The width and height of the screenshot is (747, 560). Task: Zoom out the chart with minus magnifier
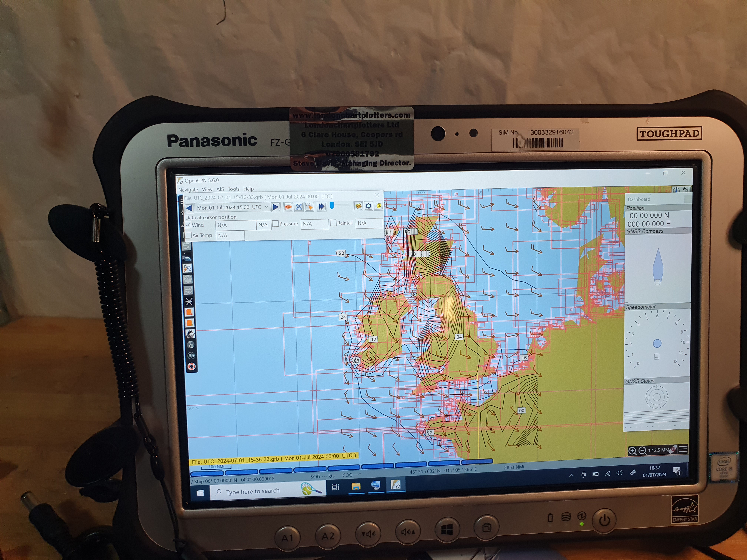click(642, 451)
